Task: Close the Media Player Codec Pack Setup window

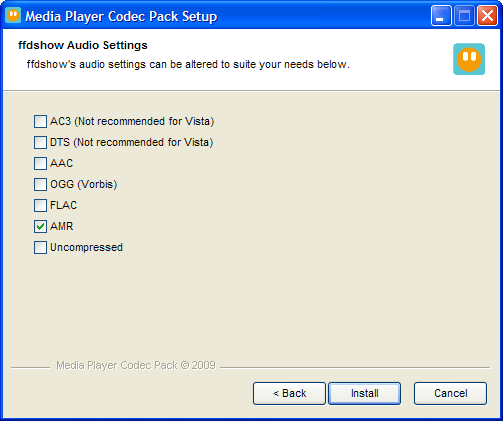Action: [487, 16]
